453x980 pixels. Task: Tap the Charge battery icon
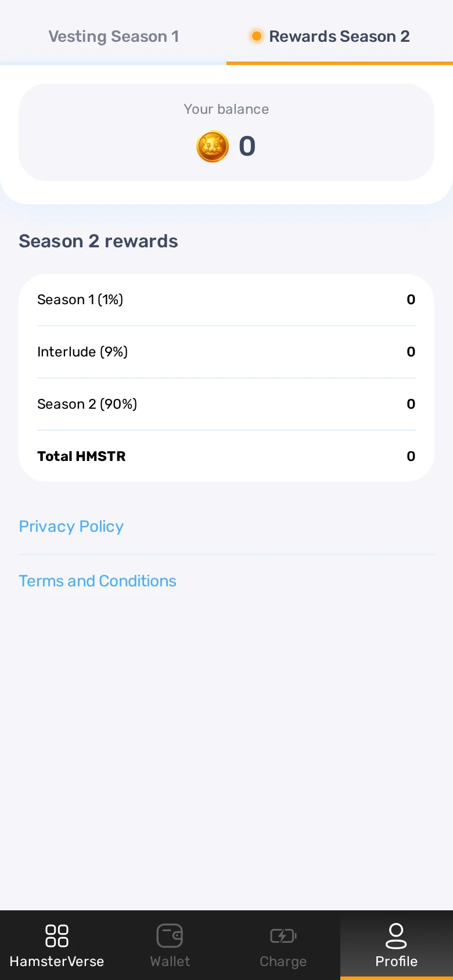(283, 936)
